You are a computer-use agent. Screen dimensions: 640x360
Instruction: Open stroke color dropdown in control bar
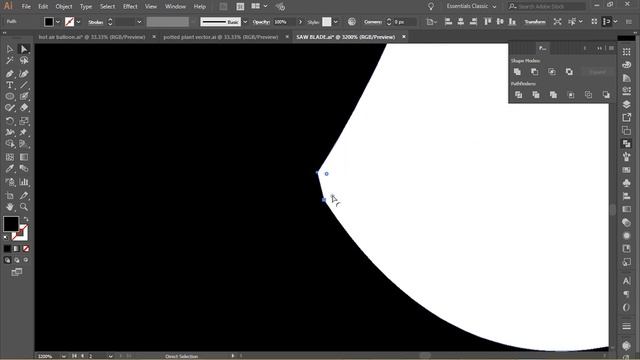pyautogui.click(x=78, y=22)
